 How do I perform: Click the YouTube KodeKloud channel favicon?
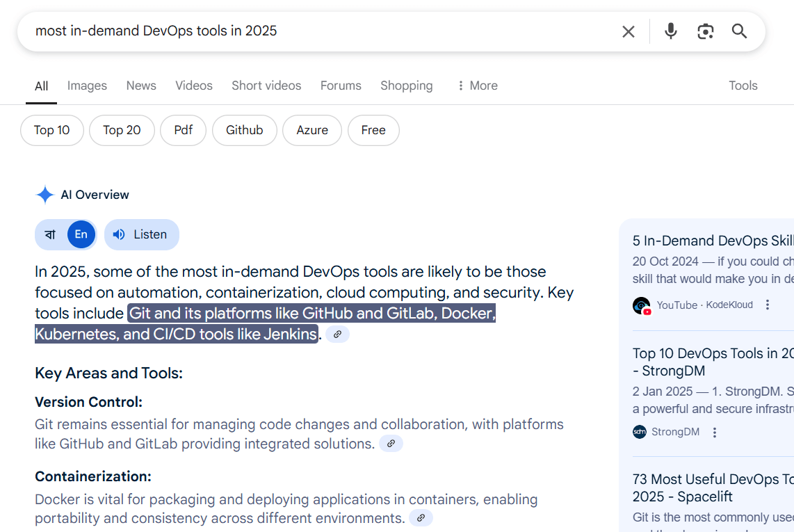(642, 305)
